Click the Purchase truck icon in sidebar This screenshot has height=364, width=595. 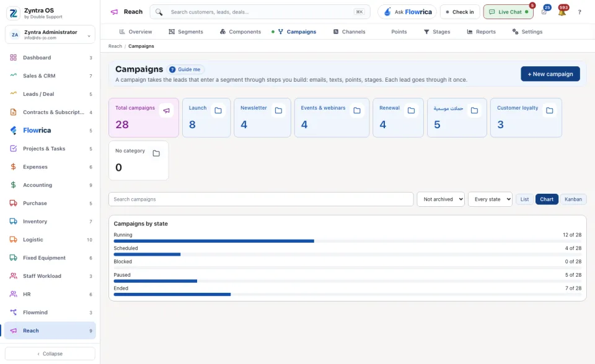(x=13, y=203)
